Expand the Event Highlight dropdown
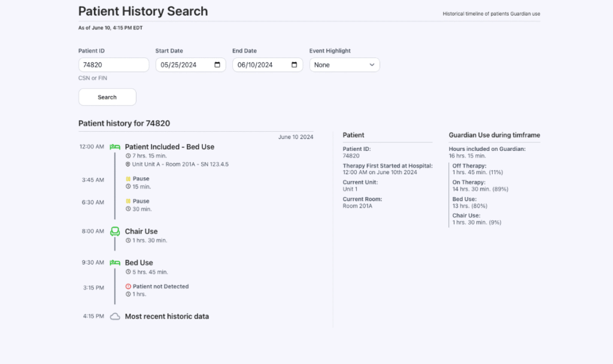Viewport: 613px width, 364px height. tap(344, 65)
